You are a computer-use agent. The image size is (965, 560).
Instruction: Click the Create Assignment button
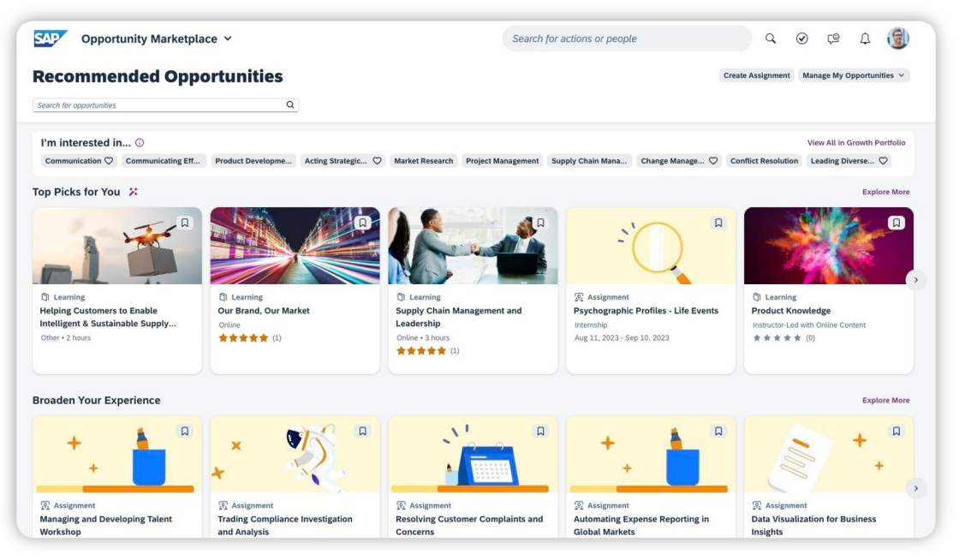click(x=756, y=75)
